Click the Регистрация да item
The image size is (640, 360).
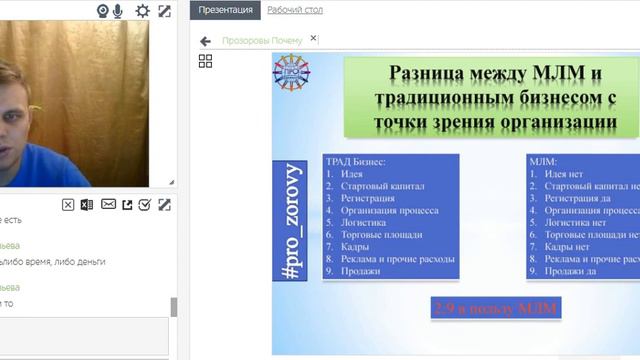coord(578,198)
